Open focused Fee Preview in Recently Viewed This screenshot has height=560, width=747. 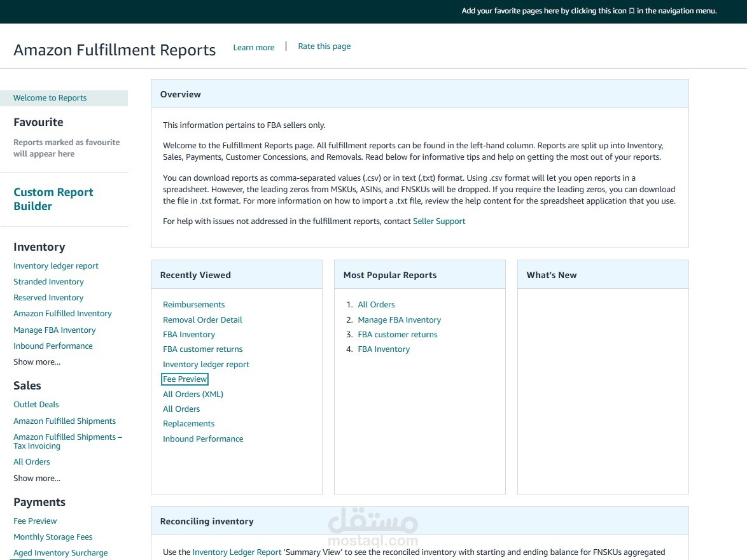(x=185, y=379)
